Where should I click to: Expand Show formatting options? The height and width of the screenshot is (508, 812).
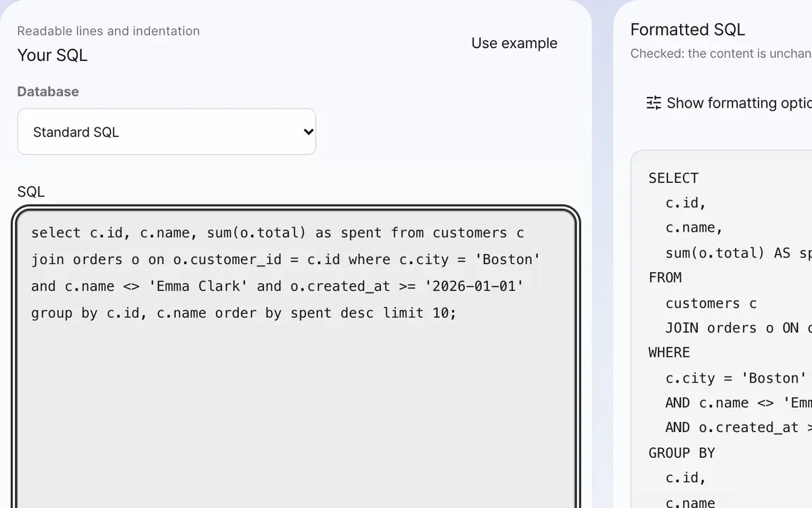[729, 103]
